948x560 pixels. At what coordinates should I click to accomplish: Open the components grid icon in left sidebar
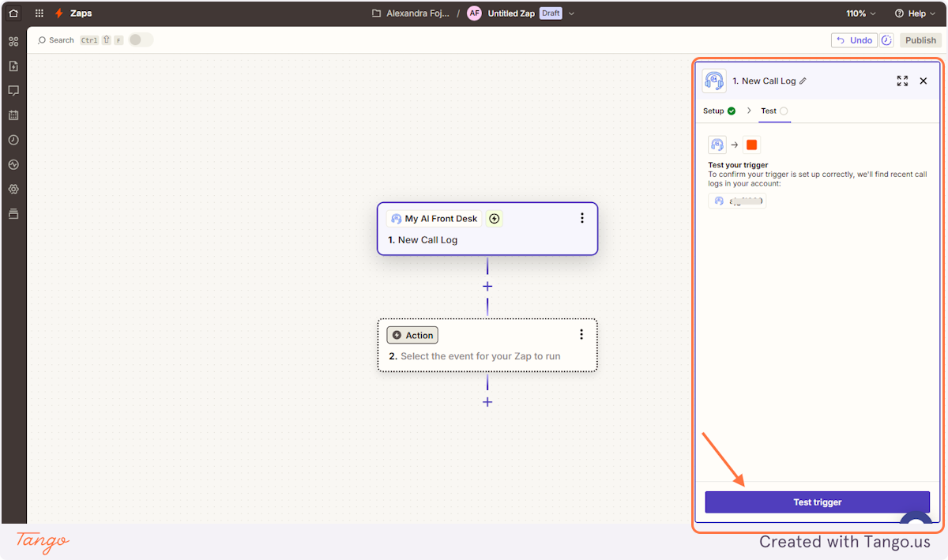(x=13, y=41)
